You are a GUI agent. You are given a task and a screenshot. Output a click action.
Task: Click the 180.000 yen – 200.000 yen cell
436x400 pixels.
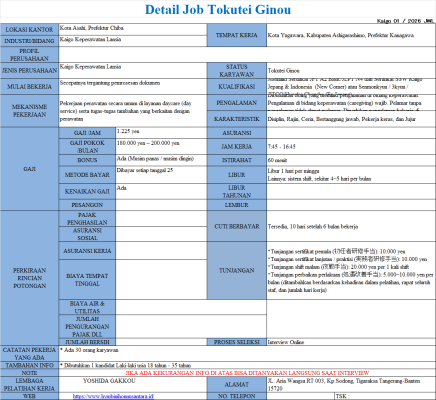click(x=161, y=146)
